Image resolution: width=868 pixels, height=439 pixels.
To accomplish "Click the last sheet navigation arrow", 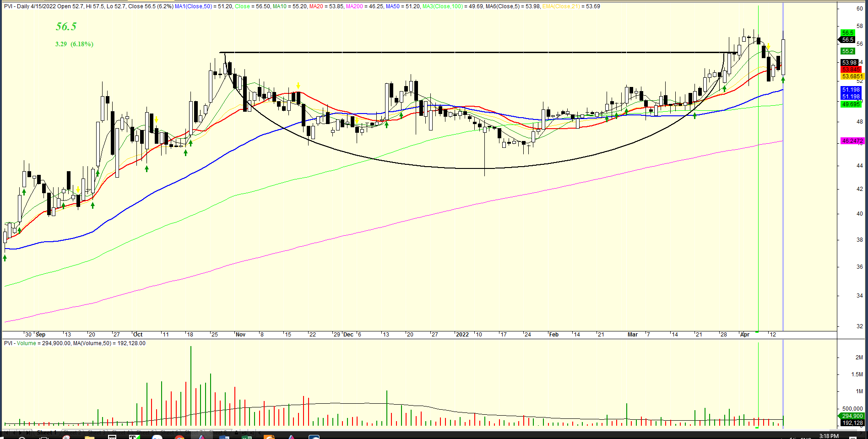I will click(x=28, y=432).
